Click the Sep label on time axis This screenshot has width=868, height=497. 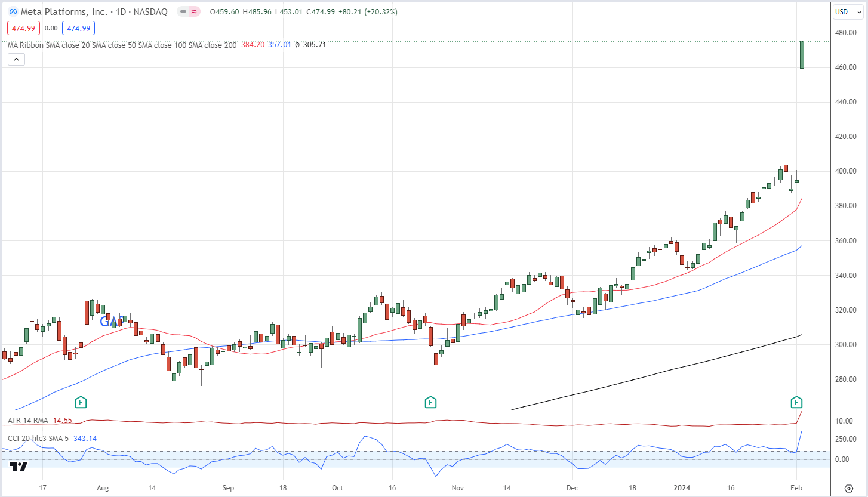[227, 487]
